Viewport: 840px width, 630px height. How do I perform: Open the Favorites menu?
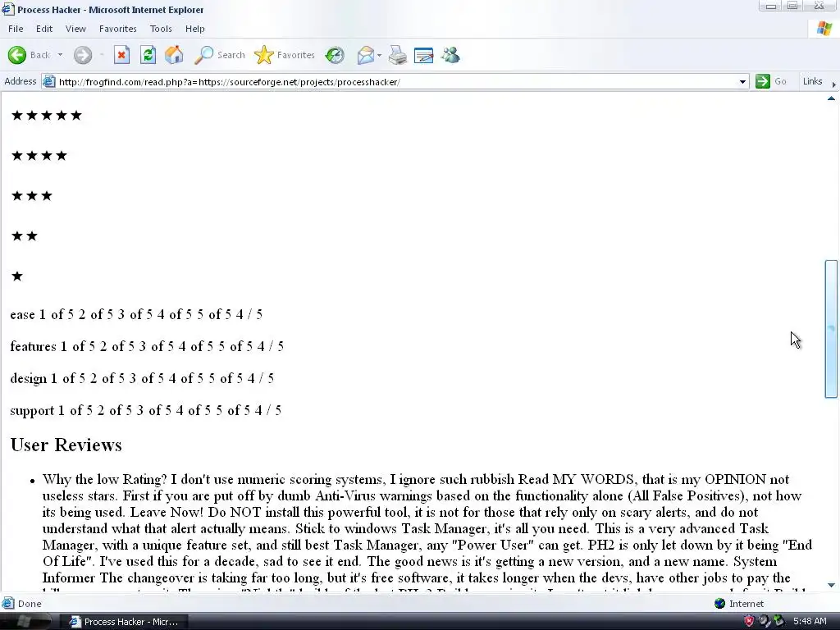tap(118, 29)
